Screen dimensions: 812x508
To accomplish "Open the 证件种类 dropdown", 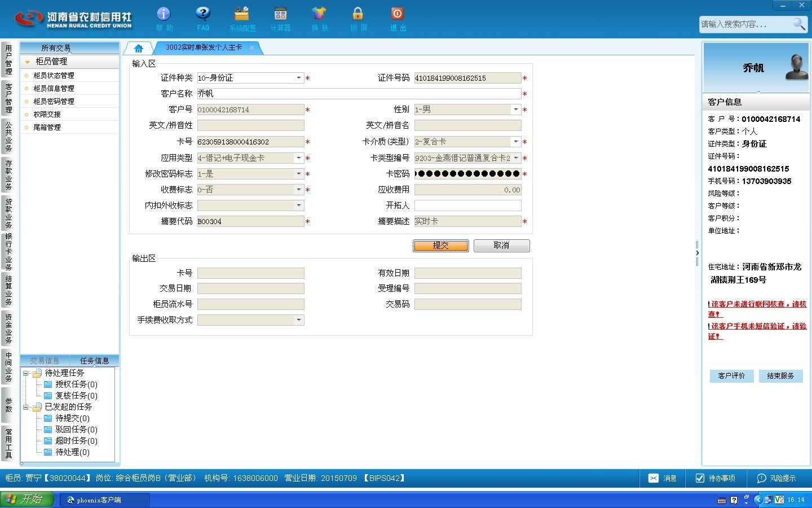I will pyautogui.click(x=299, y=78).
